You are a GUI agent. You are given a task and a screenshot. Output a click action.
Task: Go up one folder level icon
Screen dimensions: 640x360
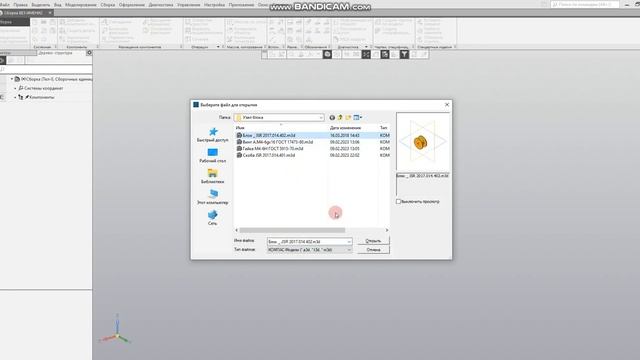[x=340, y=118]
